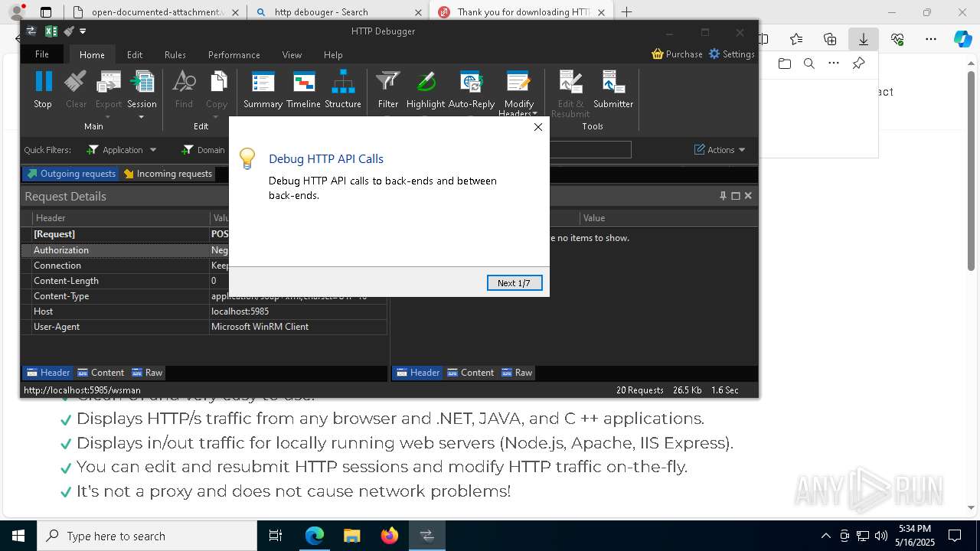Click the Purchase basket button
Screen dimensions: 980x551
point(677,54)
